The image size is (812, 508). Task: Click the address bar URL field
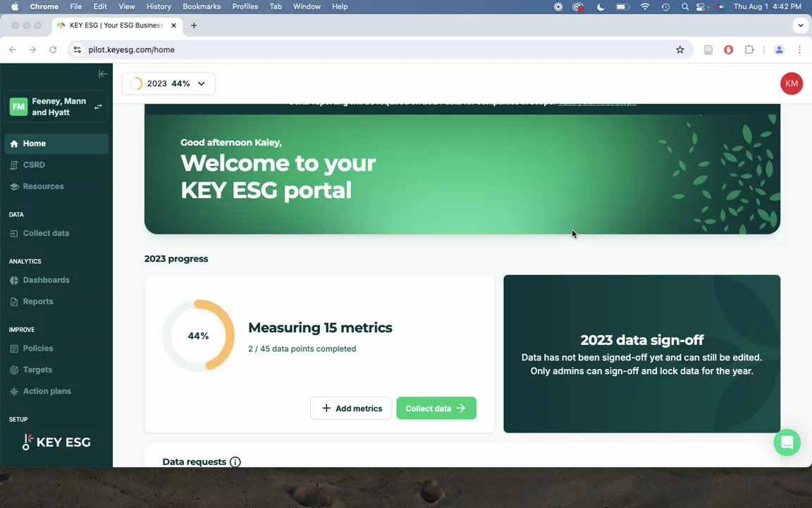381,50
